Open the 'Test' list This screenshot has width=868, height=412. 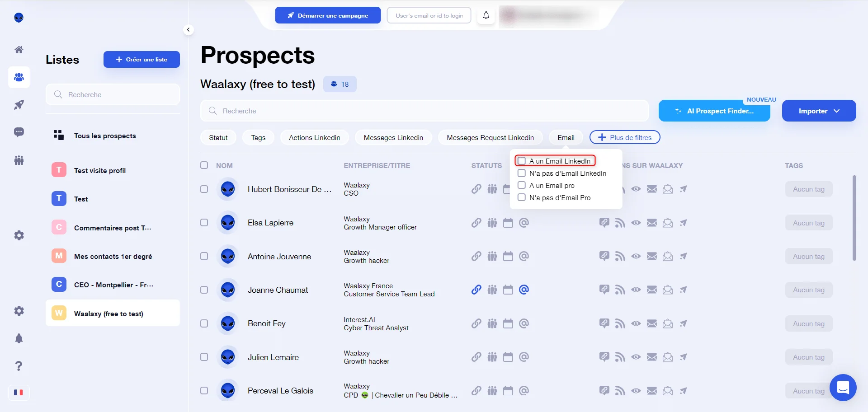click(x=113, y=199)
